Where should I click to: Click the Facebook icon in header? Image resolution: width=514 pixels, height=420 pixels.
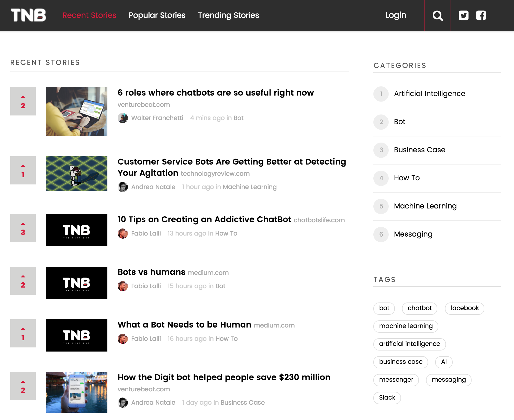481,16
